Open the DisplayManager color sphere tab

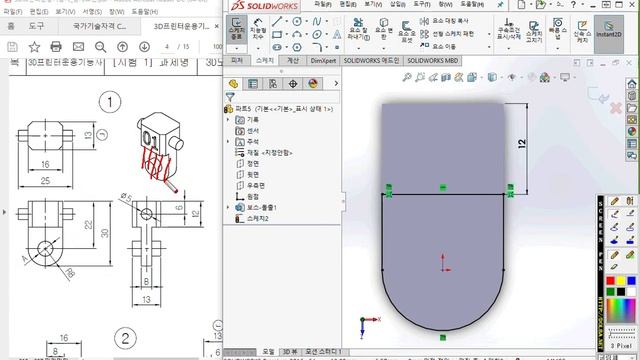313,84
